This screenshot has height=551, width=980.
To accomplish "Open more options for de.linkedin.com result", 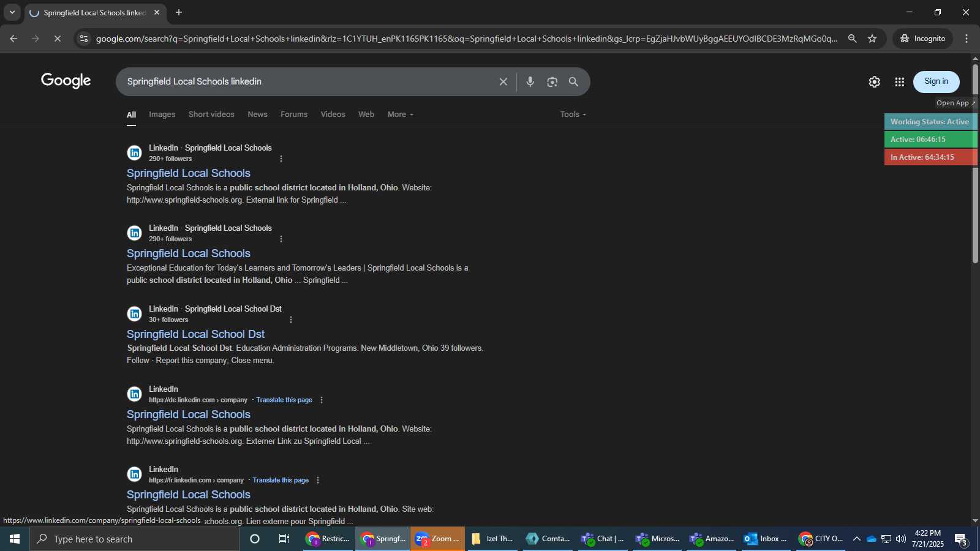I will pyautogui.click(x=322, y=400).
